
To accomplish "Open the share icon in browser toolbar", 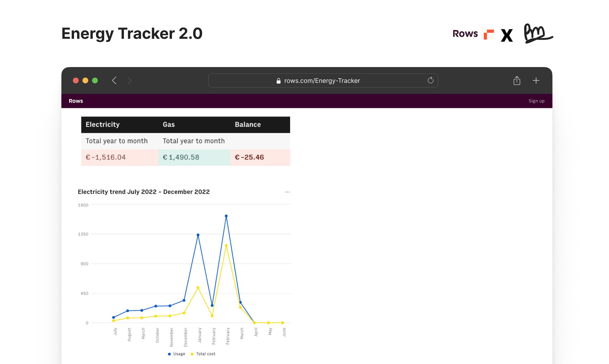I will pos(517,80).
